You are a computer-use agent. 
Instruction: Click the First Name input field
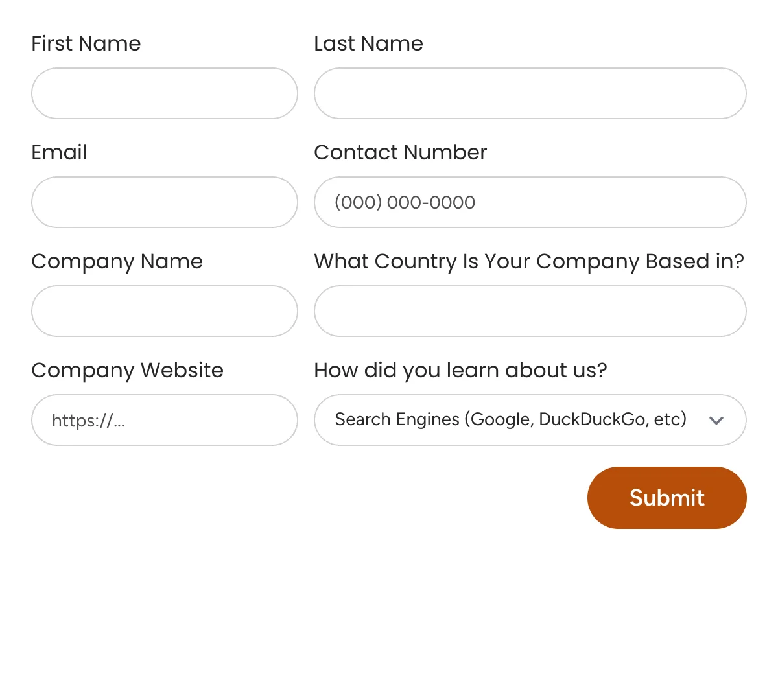pos(164,93)
